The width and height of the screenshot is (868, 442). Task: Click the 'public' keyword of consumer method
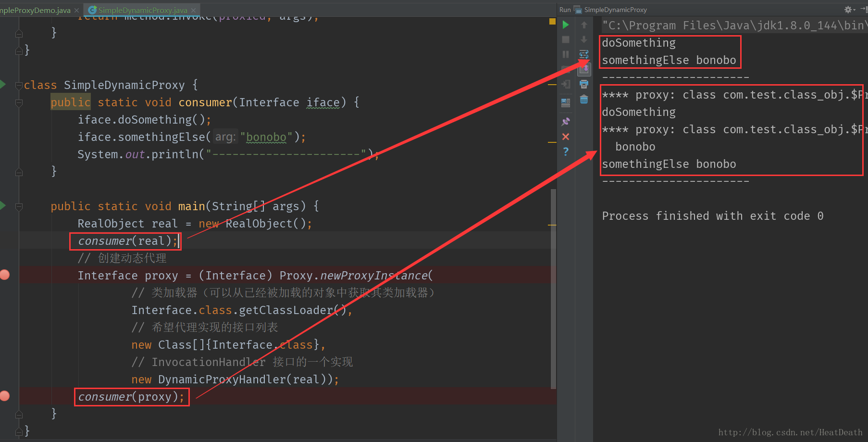71,102
